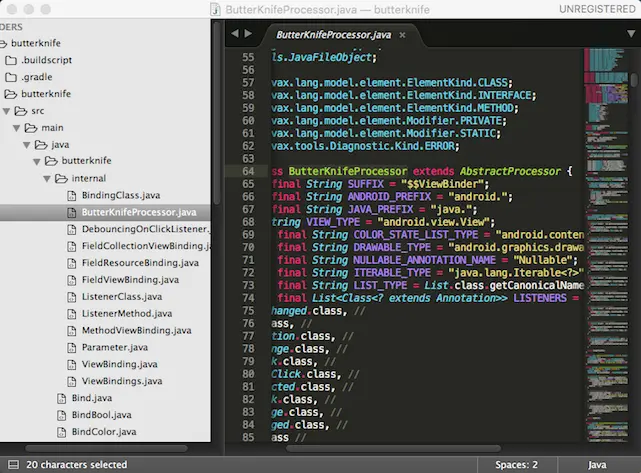Click line number 74 in the gutter
Viewport: 641px width, 473px height.
(248, 298)
